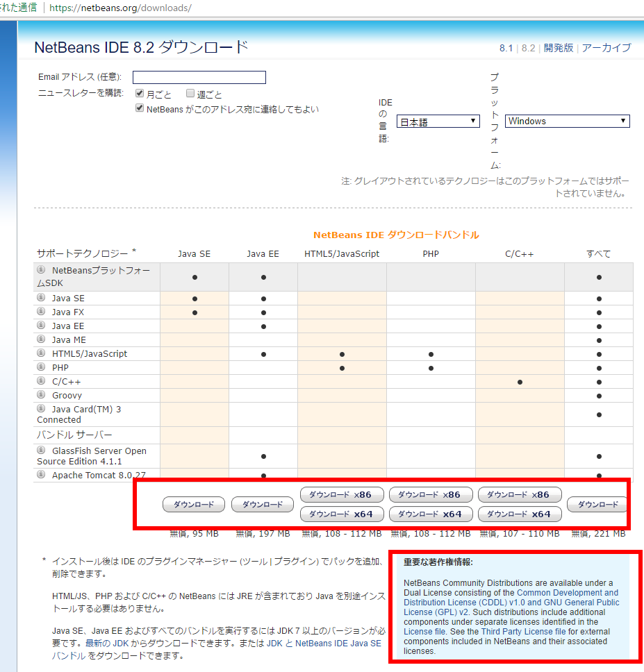Click the Java EE column header
The width and height of the screenshot is (644, 672).
point(263,253)
